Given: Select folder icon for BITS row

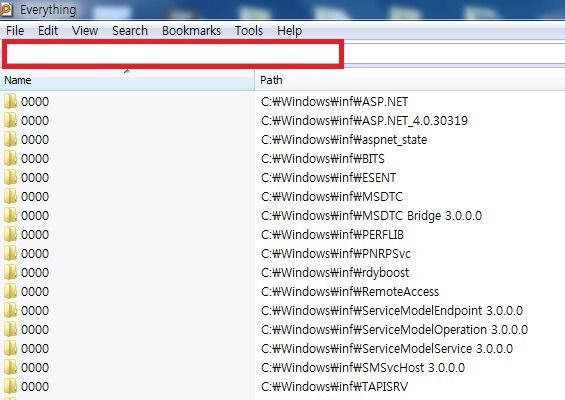Looking at the screenshot, I should (x=10, y=159).
